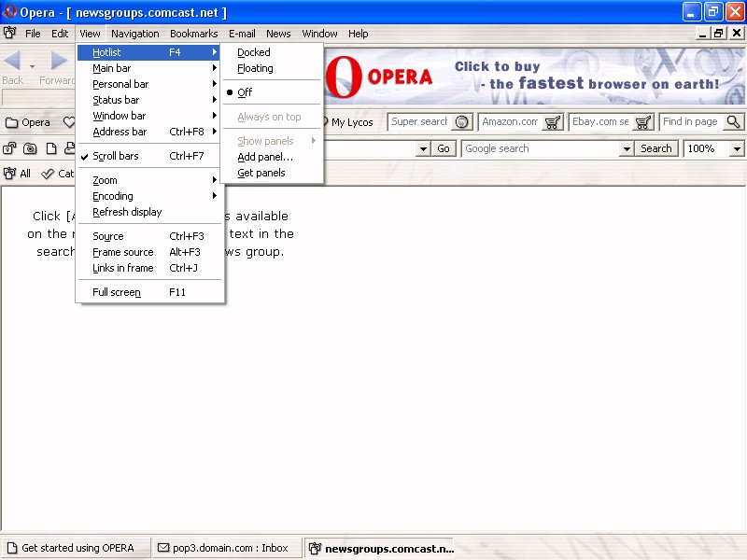Click the camera icon in address bar
747x560 pixels.
[x=31, y=148]
